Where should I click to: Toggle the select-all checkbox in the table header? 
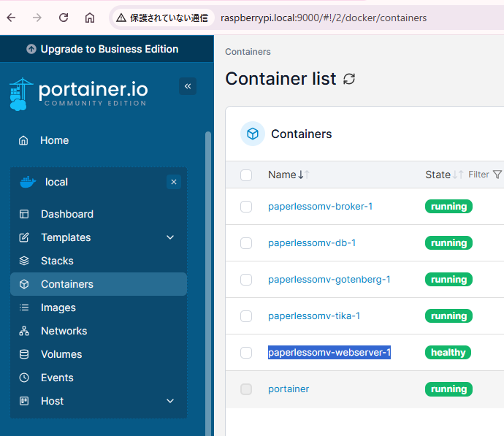(246, 175)
